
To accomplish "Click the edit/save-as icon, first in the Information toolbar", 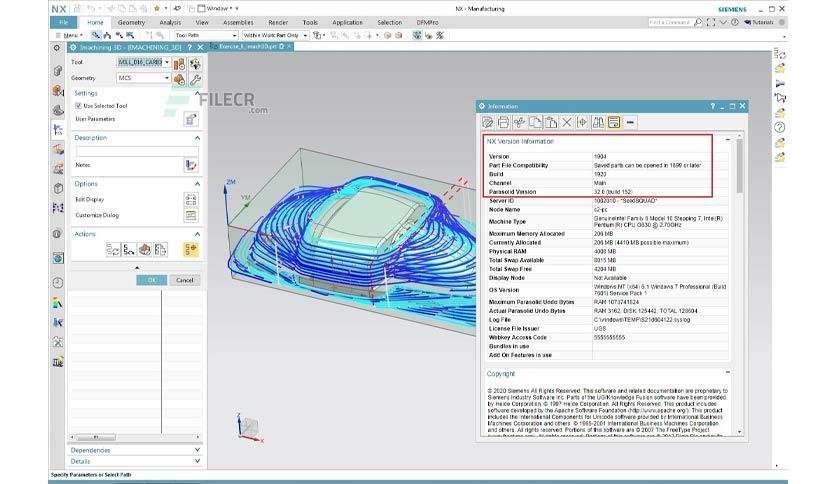I will pyautogui.click(x=487, y=123).
